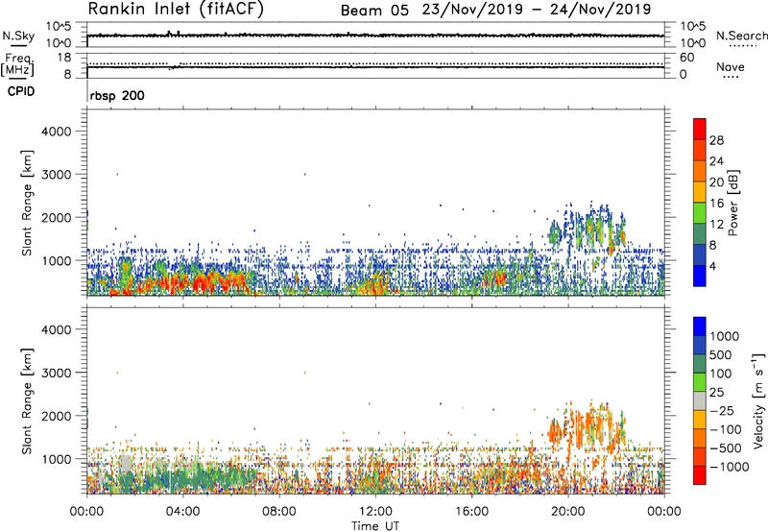
Task: Click the "18" tick on frequency axis
Action: (x=64, y=57)
